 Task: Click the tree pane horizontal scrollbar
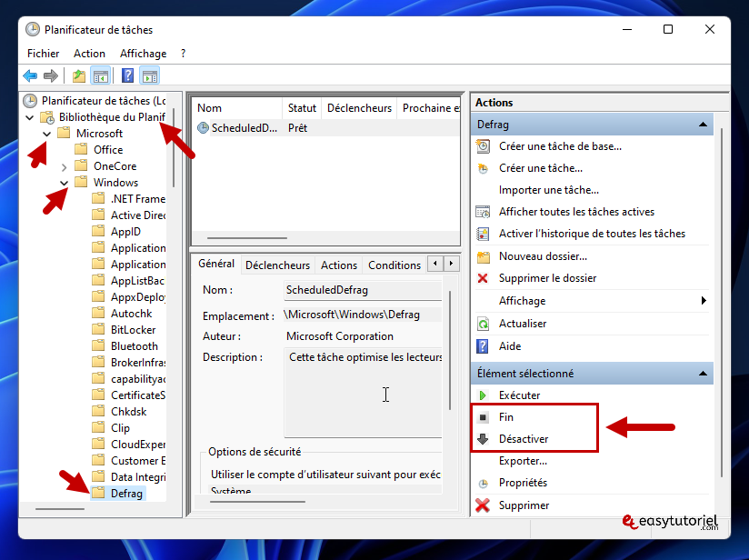(x=60, y=509)
